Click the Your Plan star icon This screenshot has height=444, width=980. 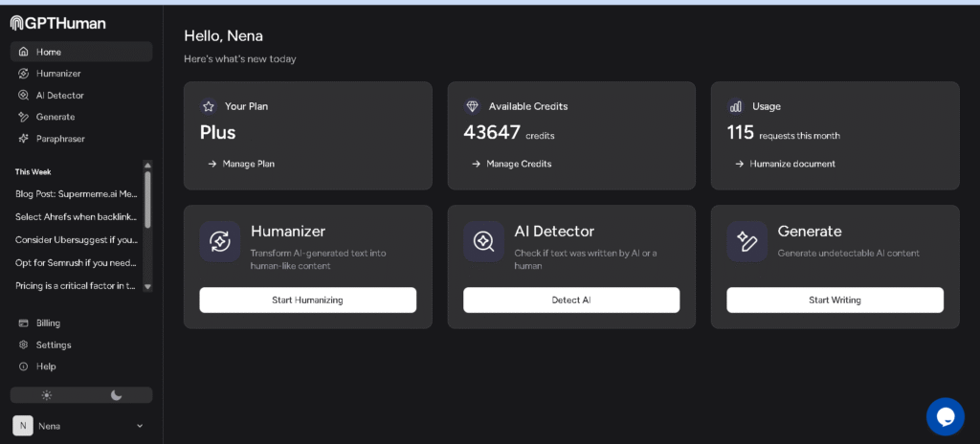[208, 106]
